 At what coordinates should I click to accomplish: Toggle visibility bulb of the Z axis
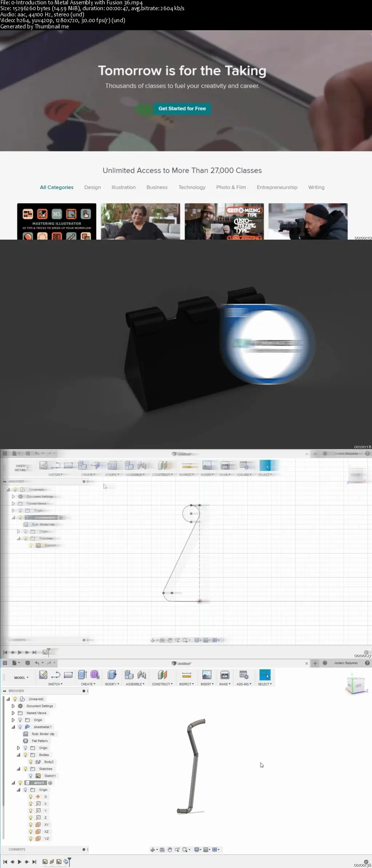(31, 817)
